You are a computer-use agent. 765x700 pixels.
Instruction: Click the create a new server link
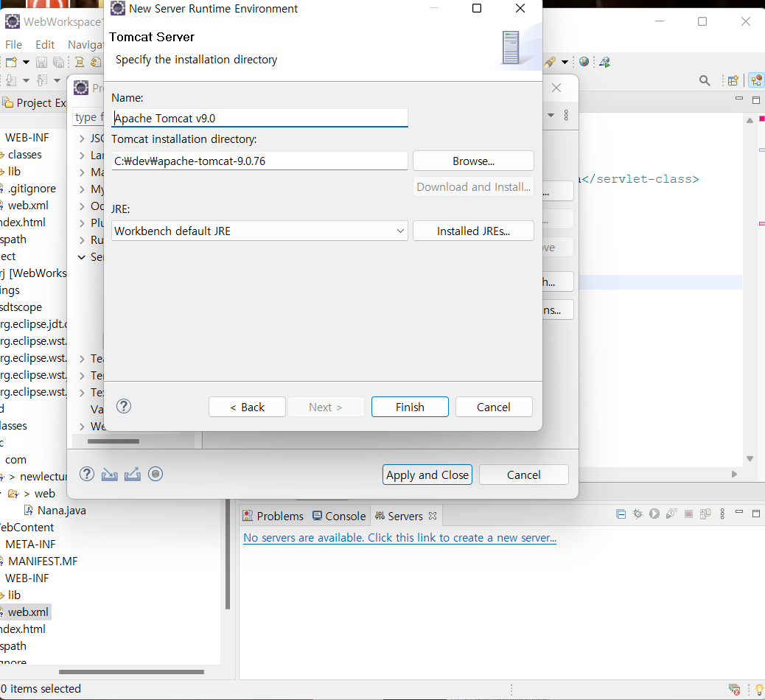(399, 538)
